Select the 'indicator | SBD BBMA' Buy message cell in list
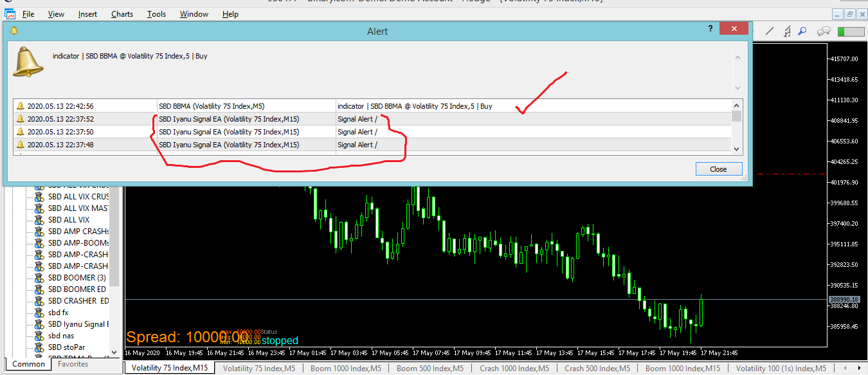The height and width of the screenshot is (375, 868). [x=534, y=106]
